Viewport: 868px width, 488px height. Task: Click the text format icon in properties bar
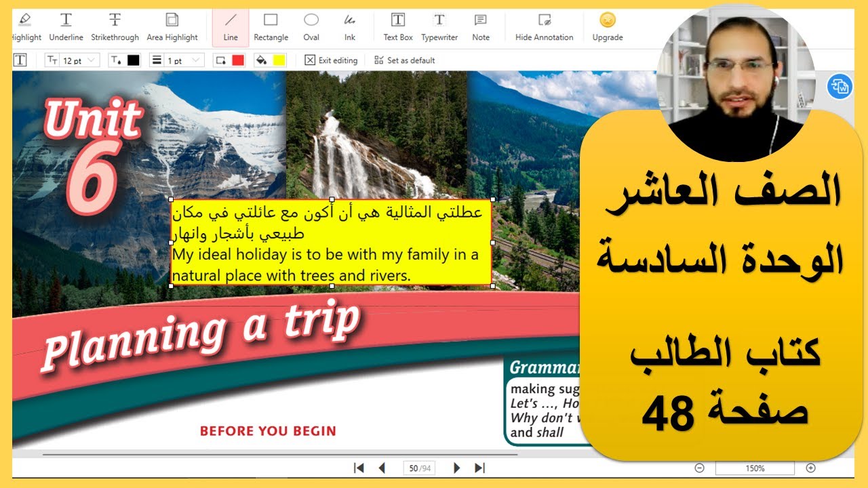click(20, 60)
